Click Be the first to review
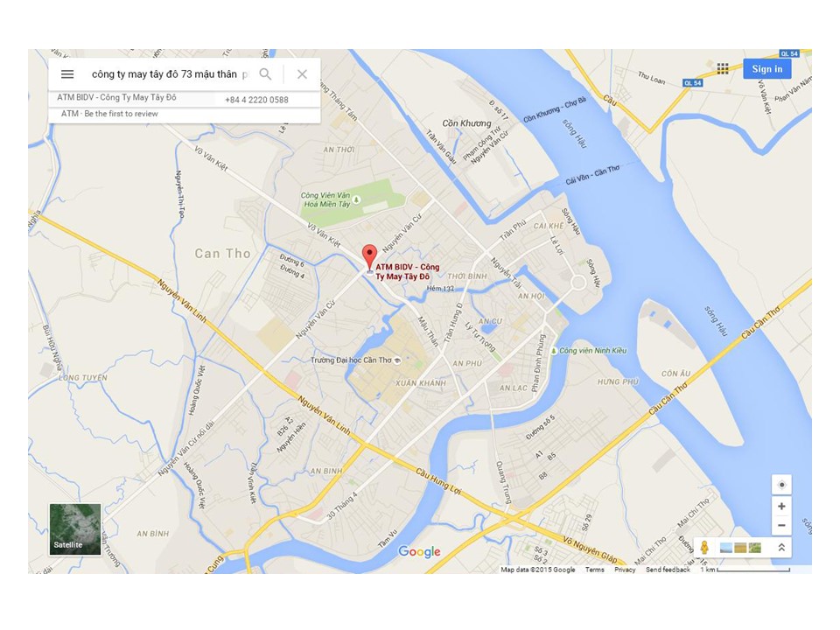 click(x=121, y=114)
